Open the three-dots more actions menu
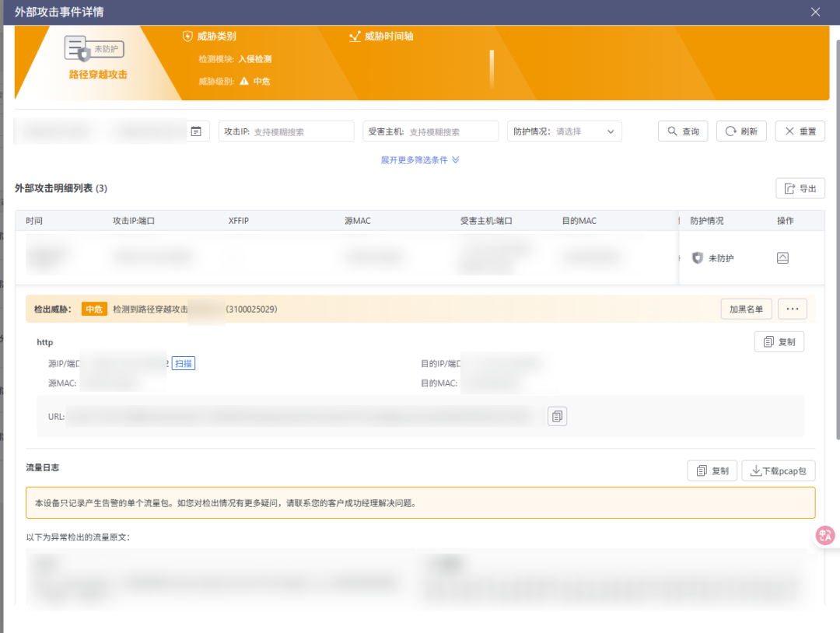 (793, 309)
